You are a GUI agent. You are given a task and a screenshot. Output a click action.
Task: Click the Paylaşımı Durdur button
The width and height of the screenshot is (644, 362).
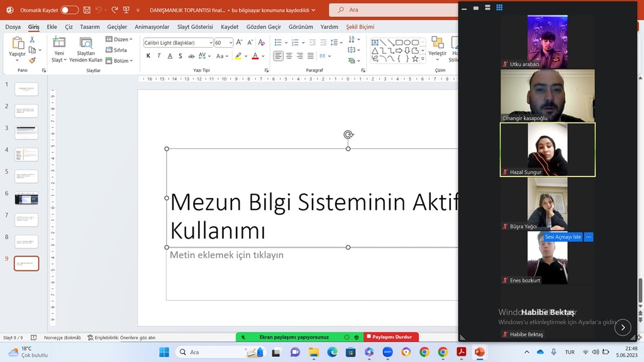391,336
